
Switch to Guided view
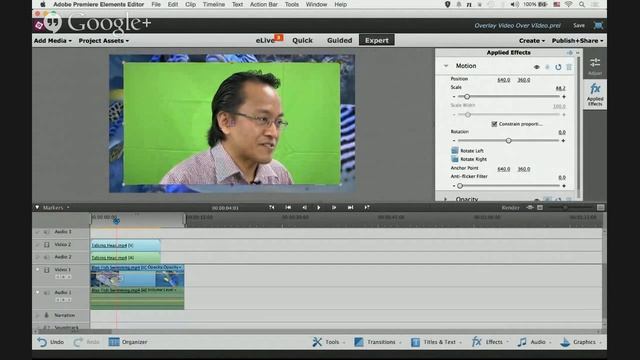[x=340, y=40]
